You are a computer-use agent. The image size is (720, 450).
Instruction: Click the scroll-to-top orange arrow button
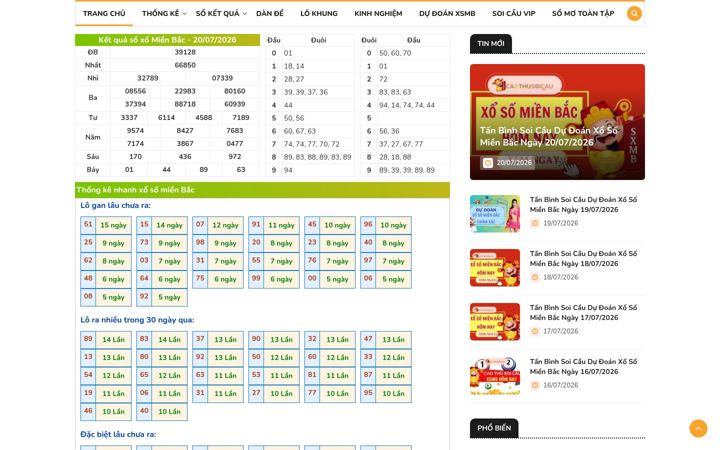pos(698,428)
